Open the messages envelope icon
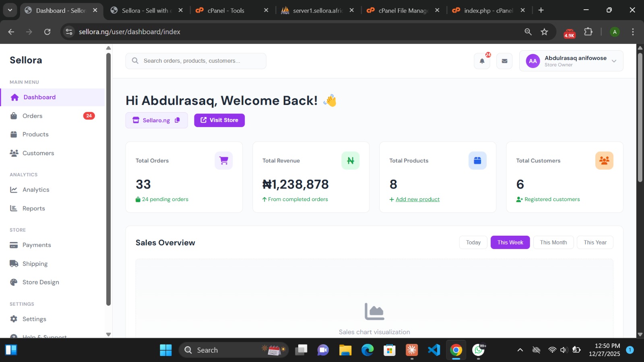The image size is (644, 362). coord(504,61)
